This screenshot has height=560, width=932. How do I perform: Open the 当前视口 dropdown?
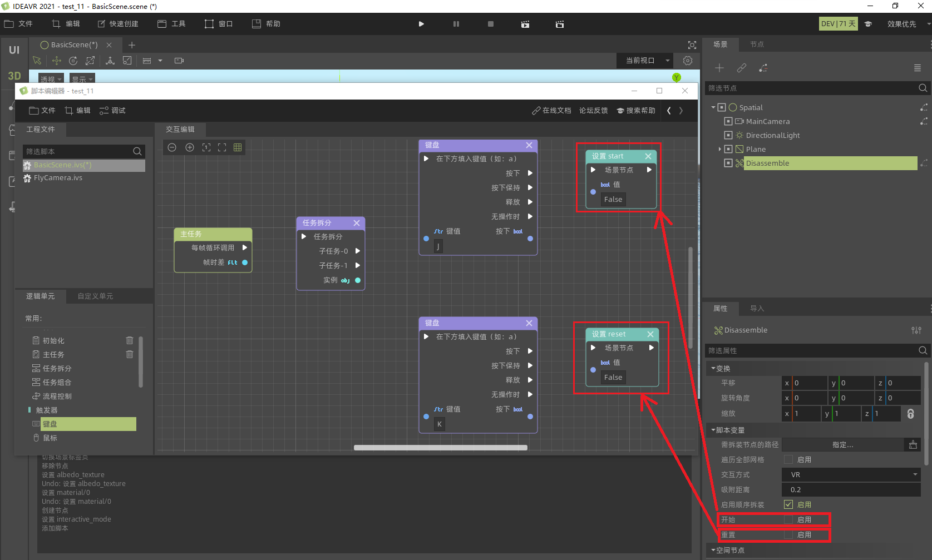[645, 61]
